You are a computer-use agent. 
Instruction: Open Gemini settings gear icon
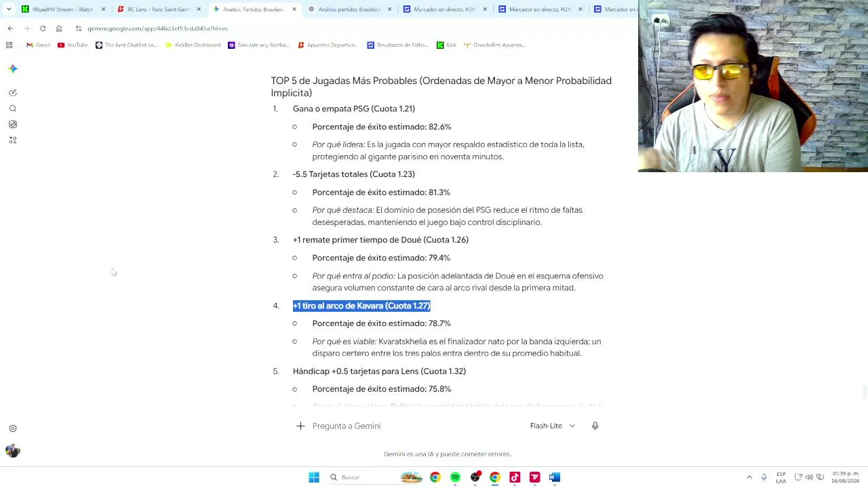click(13, 428)
